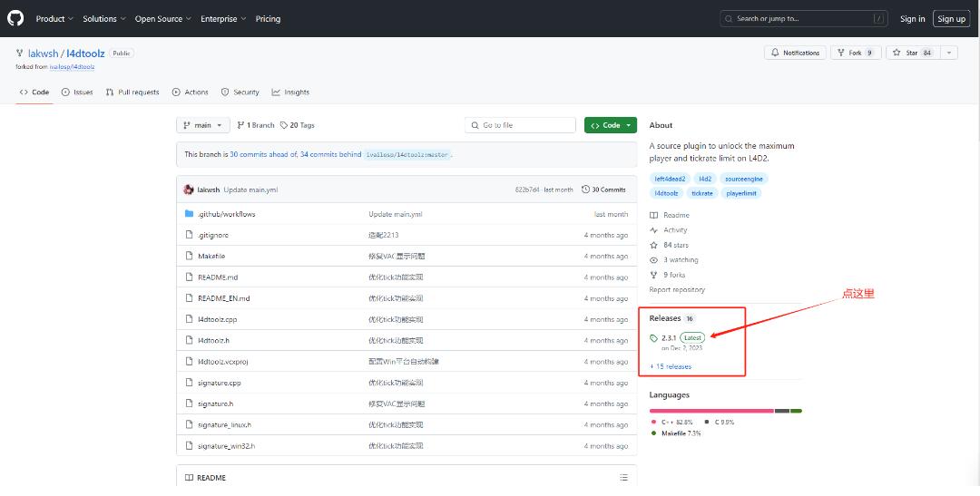Open the .github/workflows folder

tap(226, 214)
